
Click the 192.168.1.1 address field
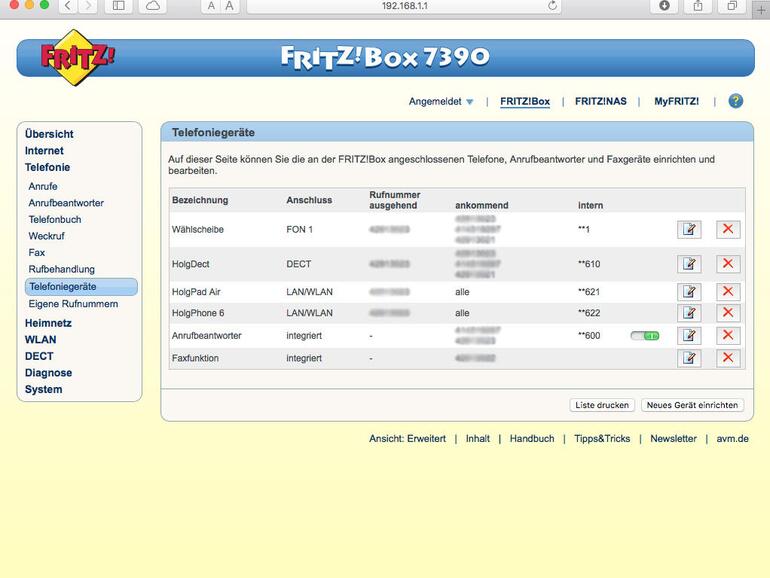[x=404, y=6]
